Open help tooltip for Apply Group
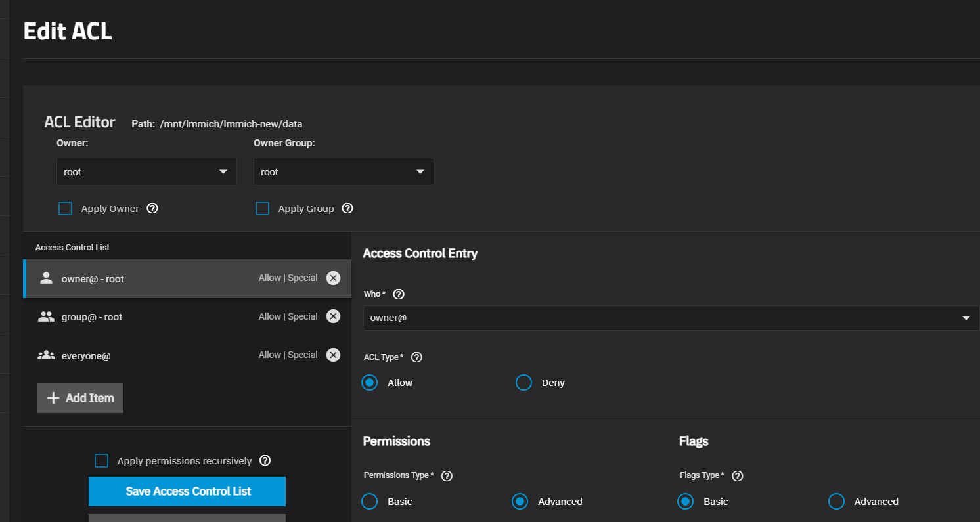Image resolution: width=980 pixels, height=522 pixels. point(348,209)
